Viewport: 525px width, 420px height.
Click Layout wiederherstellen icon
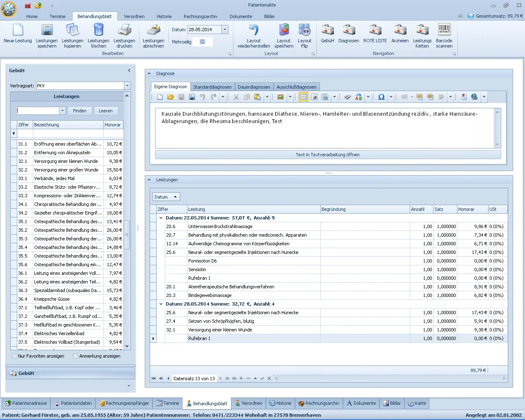[253, 30]
